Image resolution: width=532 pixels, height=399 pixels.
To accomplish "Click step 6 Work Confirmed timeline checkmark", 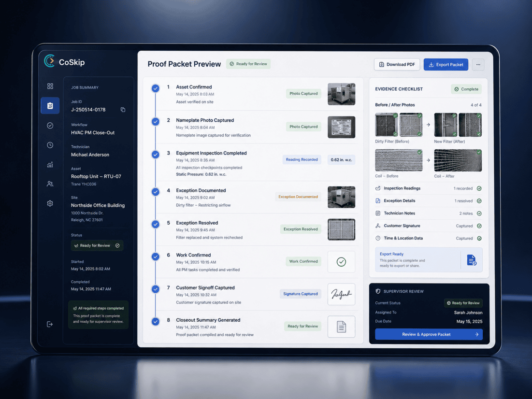I will (156, 256).
